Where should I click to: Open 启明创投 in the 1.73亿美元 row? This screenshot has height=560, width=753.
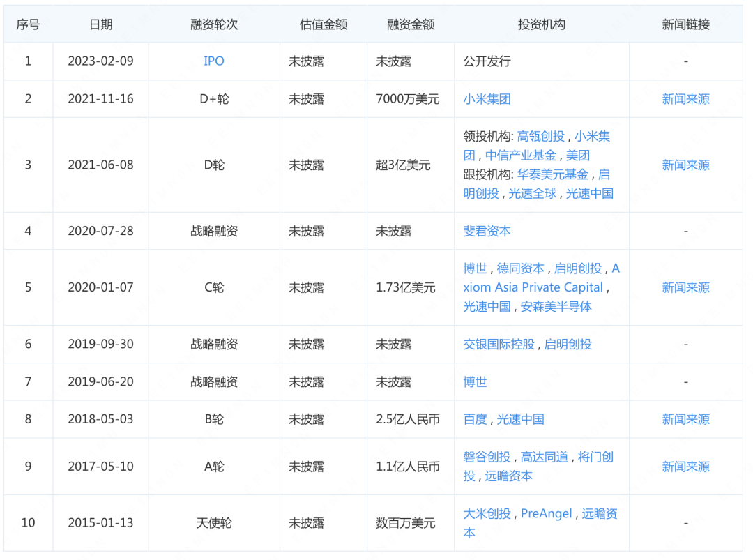[578, 268]
